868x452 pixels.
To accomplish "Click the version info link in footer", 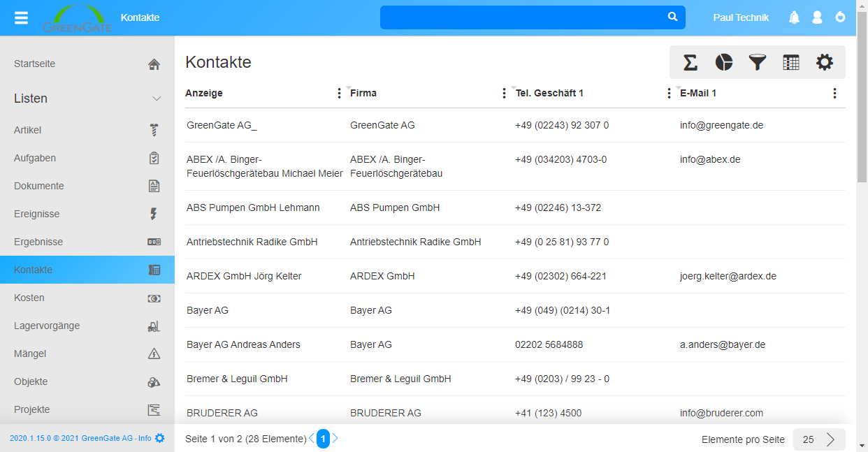I will [x=80, y=438].
